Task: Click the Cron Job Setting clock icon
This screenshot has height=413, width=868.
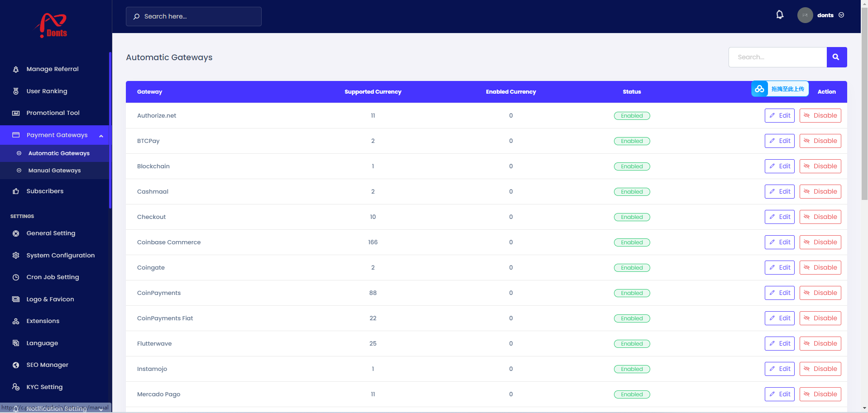Action: (16, 277)
